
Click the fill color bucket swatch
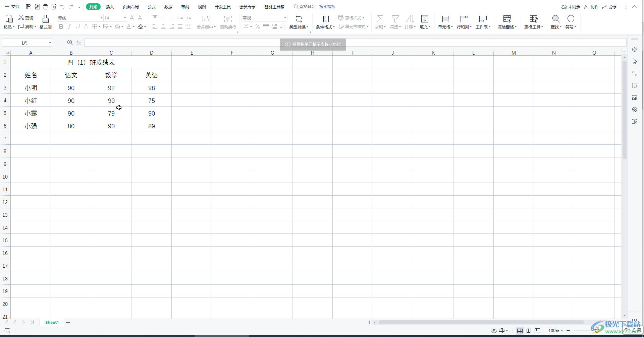pos(117,27)
